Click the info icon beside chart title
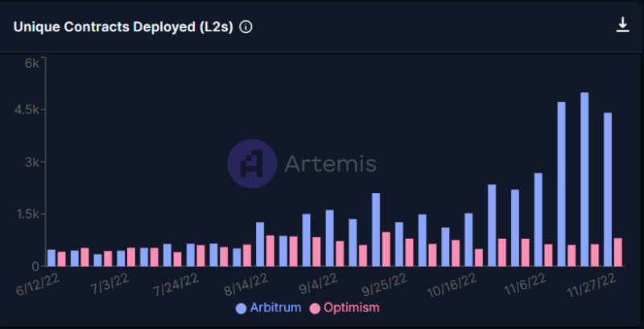Image resolution: width=644 pixels, height=329 pixels. click(x=246, y=27)
